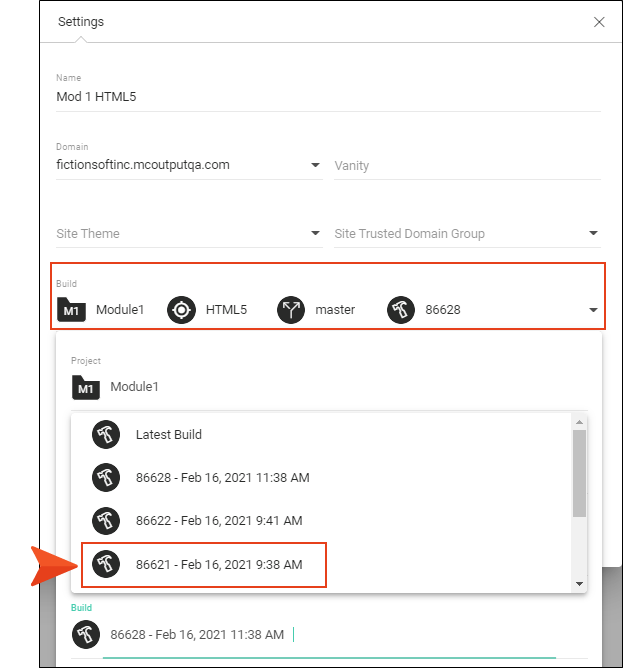Viewport: 623px width, 668px height.
Task: Open the Domain dropdown arrow
Action: pyautogui.click(x=315, y=165)
